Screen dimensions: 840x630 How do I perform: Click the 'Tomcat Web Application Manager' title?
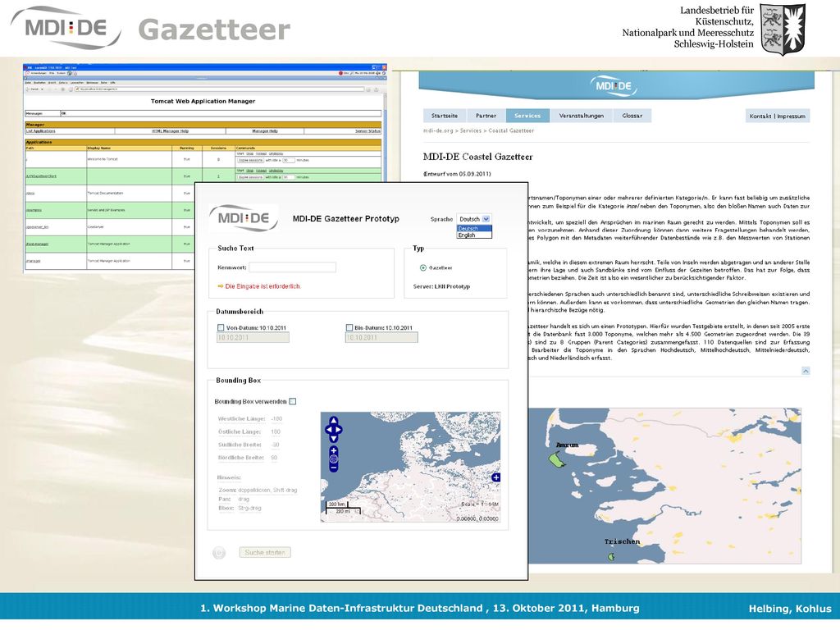(x=203, y=101)
